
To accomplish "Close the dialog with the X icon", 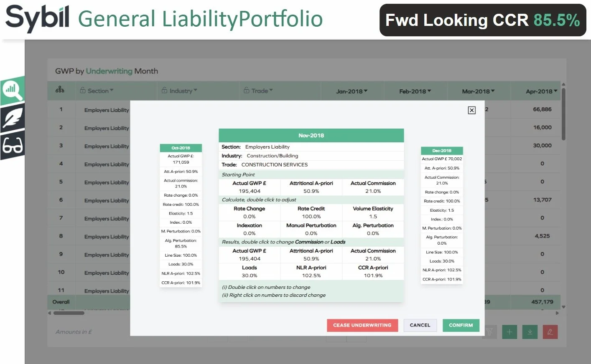I will point(472,110).
